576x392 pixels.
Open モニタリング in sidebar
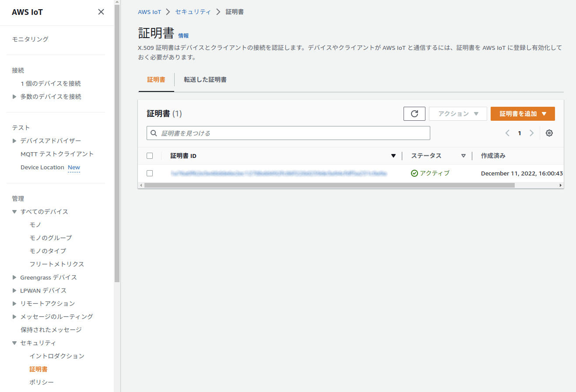click(x=30, y=39)
